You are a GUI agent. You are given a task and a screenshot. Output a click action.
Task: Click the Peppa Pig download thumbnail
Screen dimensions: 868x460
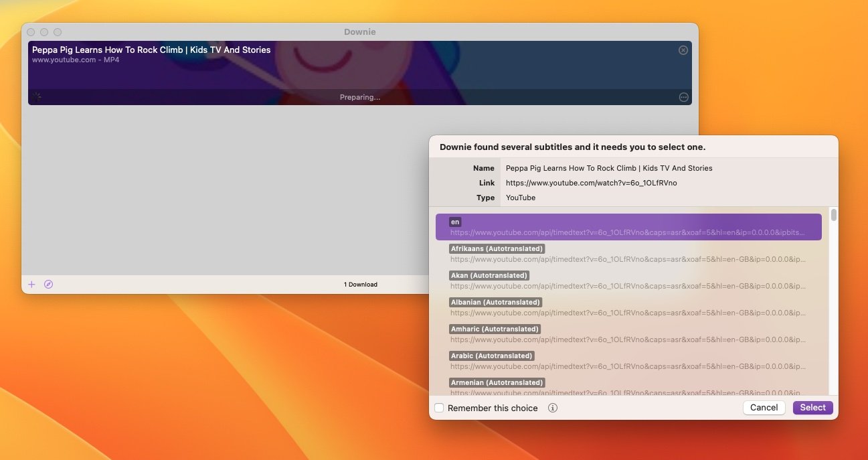359,67
